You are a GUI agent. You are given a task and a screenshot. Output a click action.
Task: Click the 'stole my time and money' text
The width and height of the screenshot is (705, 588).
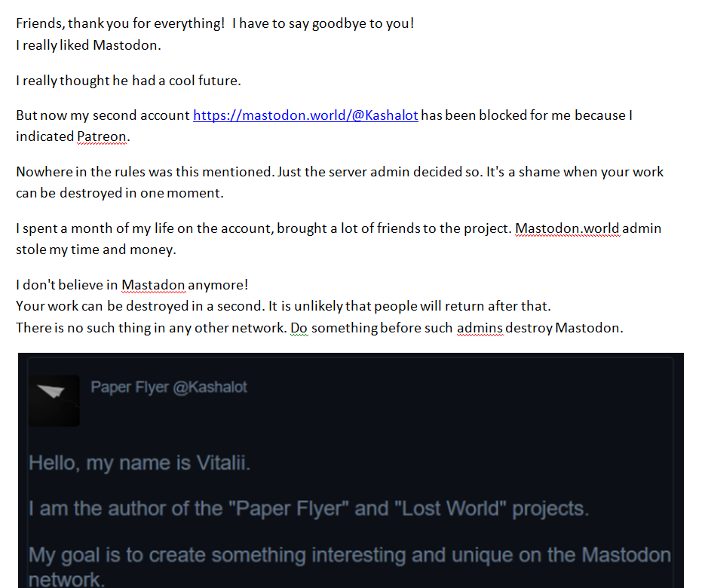point(96,250)
